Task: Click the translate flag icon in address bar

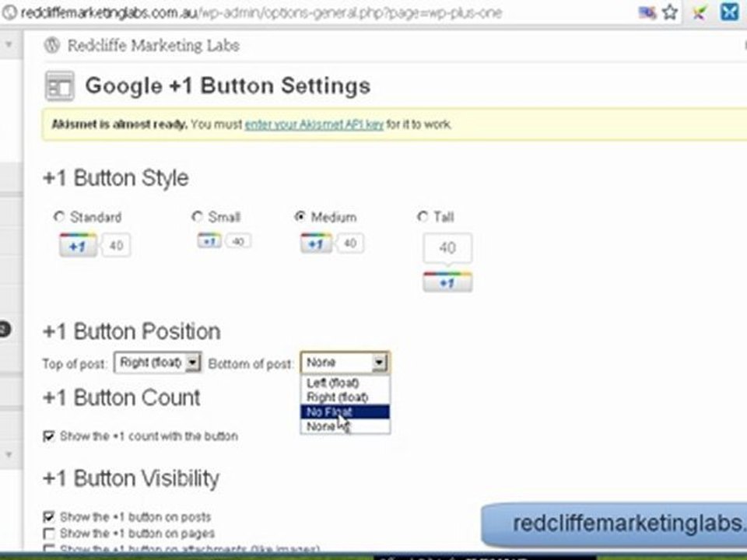Action: [647, 12]
